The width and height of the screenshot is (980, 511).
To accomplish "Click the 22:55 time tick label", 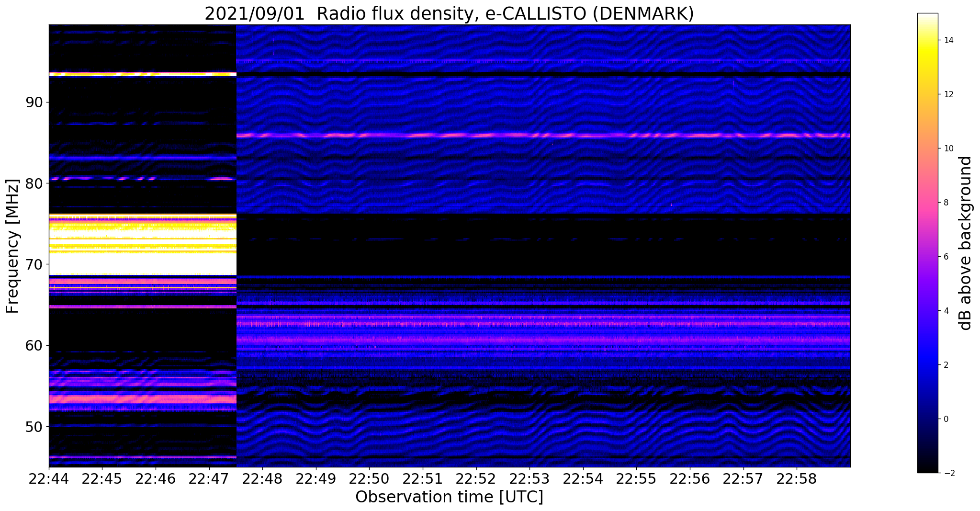I will pos(636,479).
